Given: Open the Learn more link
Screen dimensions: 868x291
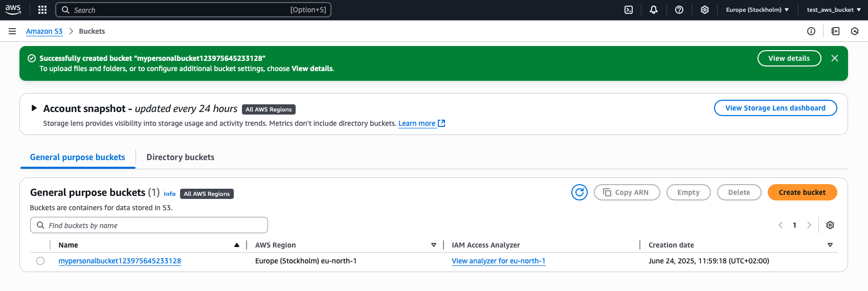Looking at the screenshot, I should point(417,123).
